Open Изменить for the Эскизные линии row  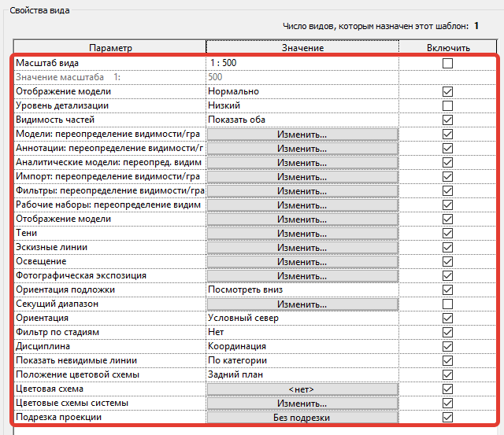pos(302,247)
